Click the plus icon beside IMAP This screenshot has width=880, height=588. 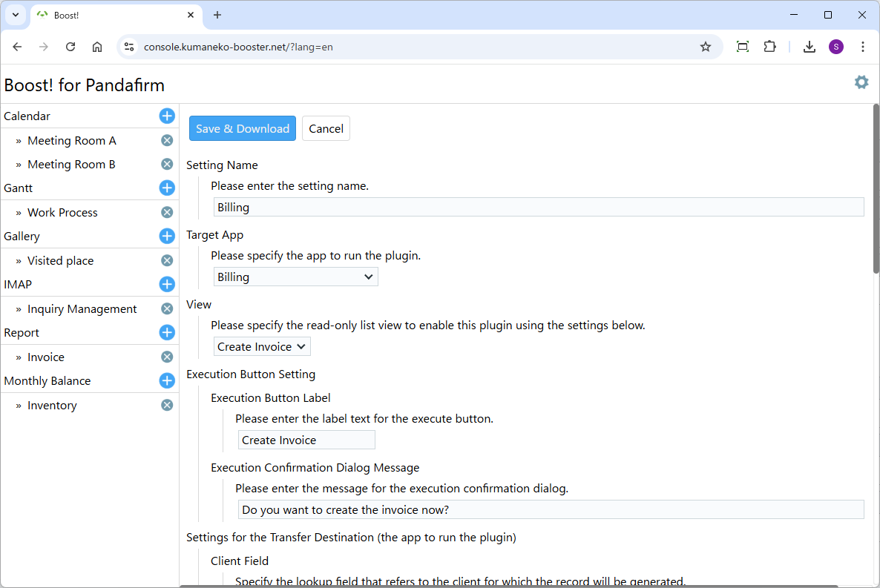tap(167, 284)
